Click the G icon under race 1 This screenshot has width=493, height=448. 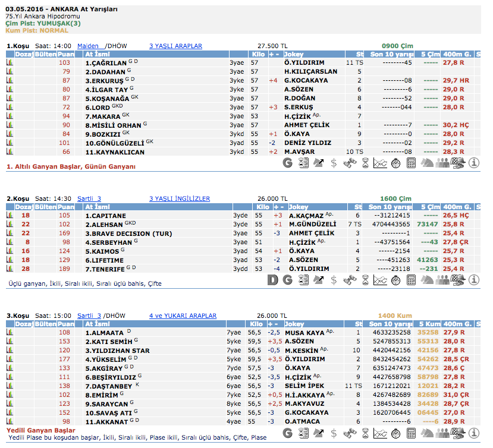288,163
